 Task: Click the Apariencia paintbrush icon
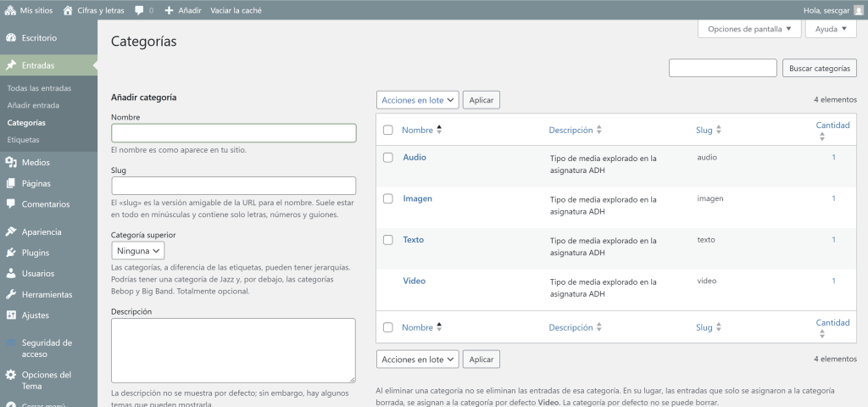click(x=11, y=231)
